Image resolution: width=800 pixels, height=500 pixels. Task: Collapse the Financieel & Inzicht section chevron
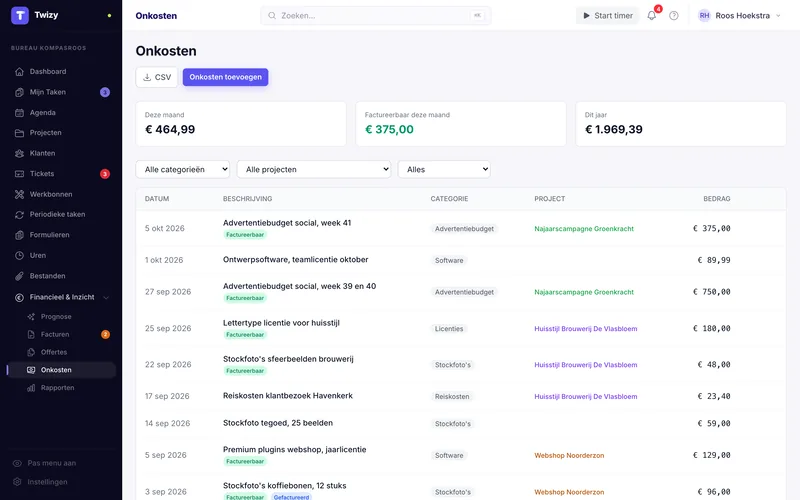[106, 297]
